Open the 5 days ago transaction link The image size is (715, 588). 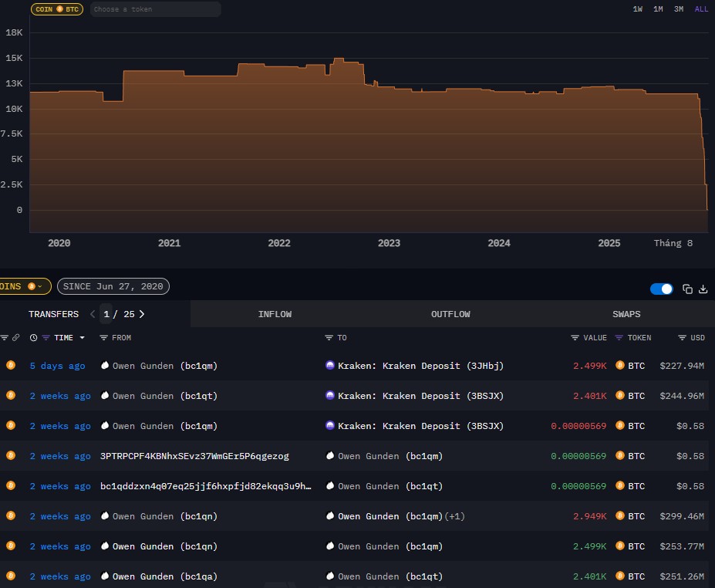click(57, 366)
